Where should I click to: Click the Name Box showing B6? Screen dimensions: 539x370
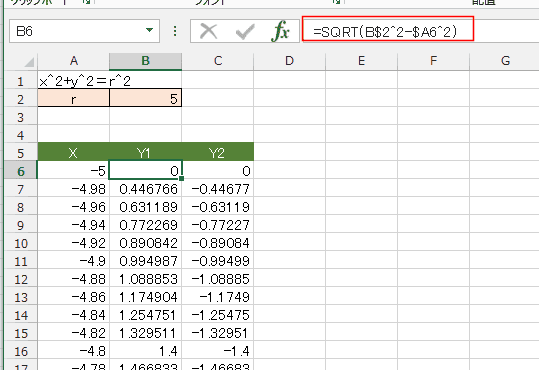pyautogui.click(x=84, y=31)
